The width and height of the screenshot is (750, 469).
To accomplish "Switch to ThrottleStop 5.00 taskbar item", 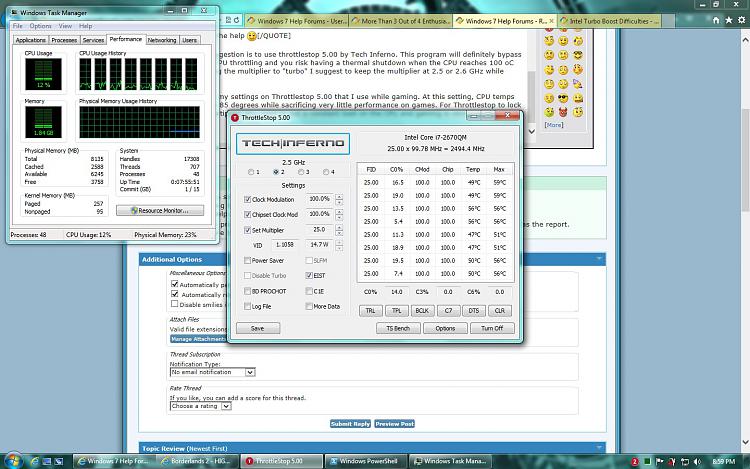I will click(282, 461).
